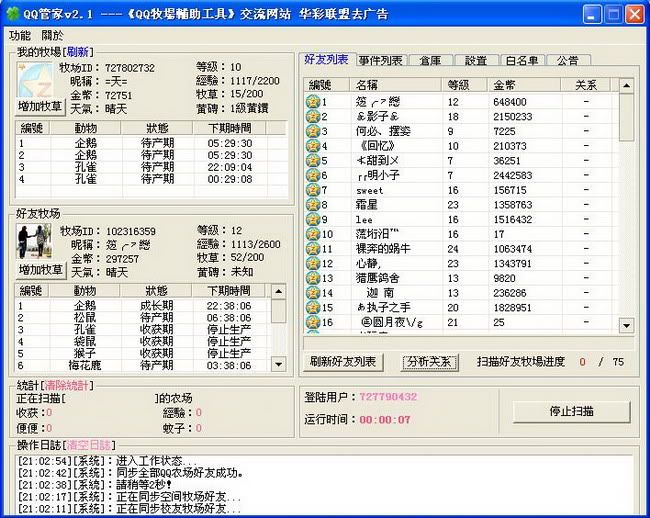Sort friend list by 等級 column header
This screenshot has height=518, width=650.
click(x=463, y=85)
